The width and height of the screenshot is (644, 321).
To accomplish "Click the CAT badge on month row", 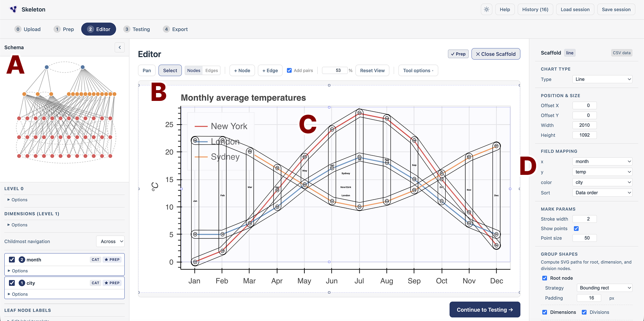I will tap(95, 260).
